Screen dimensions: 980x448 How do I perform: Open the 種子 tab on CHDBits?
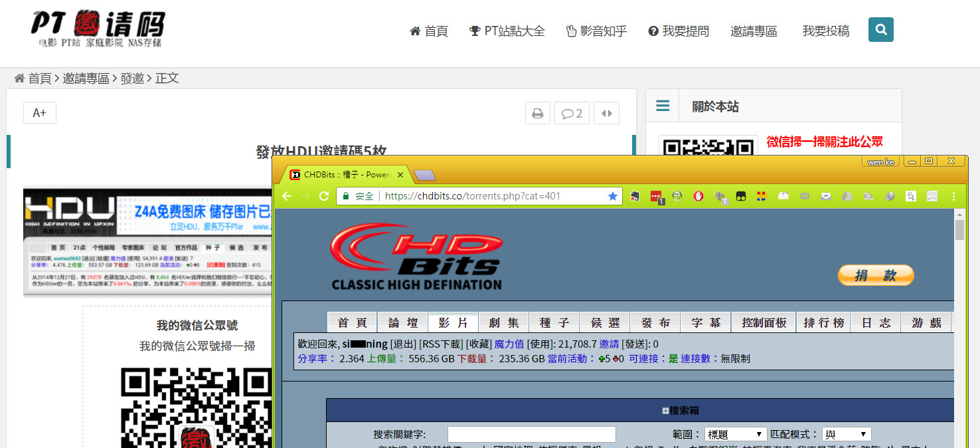click(x=554, y=322)
